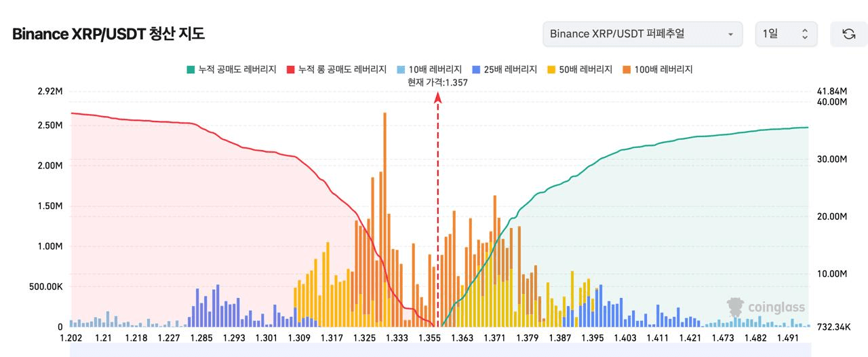The image size is (868, 357).
Task: Click the 1.218 price axis label
Action: (x=136, y=338)
